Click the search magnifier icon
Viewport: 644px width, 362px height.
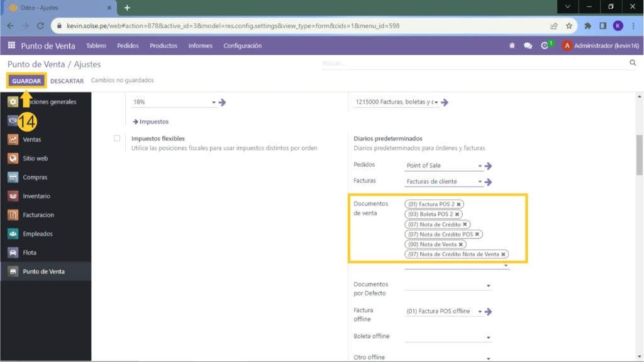pos(633,63)
